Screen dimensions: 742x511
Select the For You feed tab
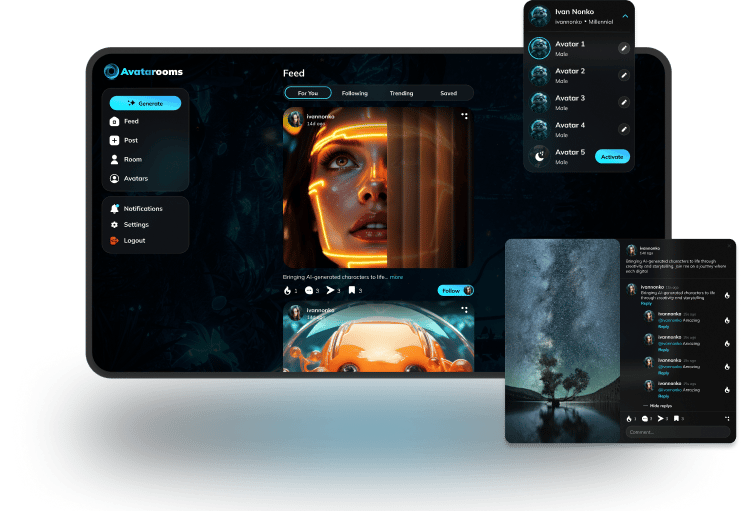[308, 93]
